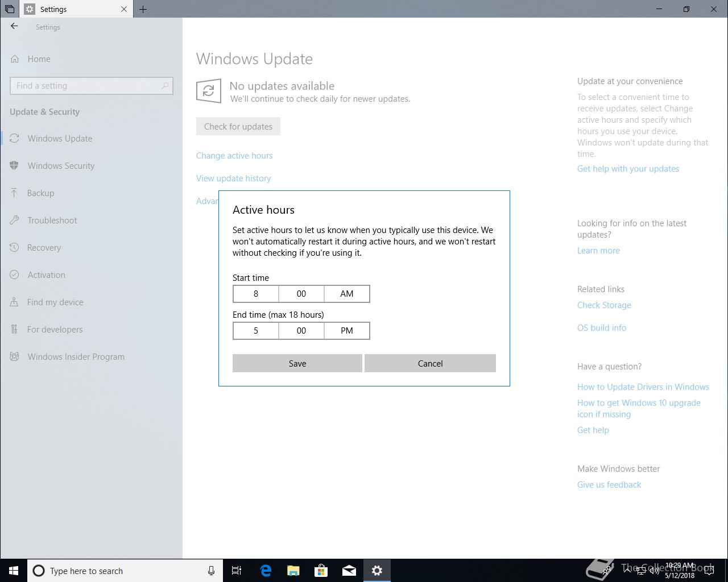Image resolution: width=728 pixels, height=582 pixels.
Task: Click the microphone in the search box
Action: point(211,571)
